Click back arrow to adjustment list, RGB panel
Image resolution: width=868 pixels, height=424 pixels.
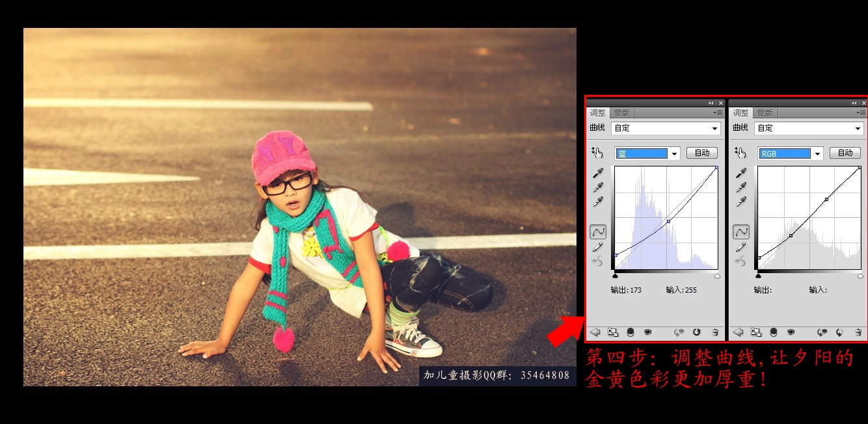(x=738, y=332)
